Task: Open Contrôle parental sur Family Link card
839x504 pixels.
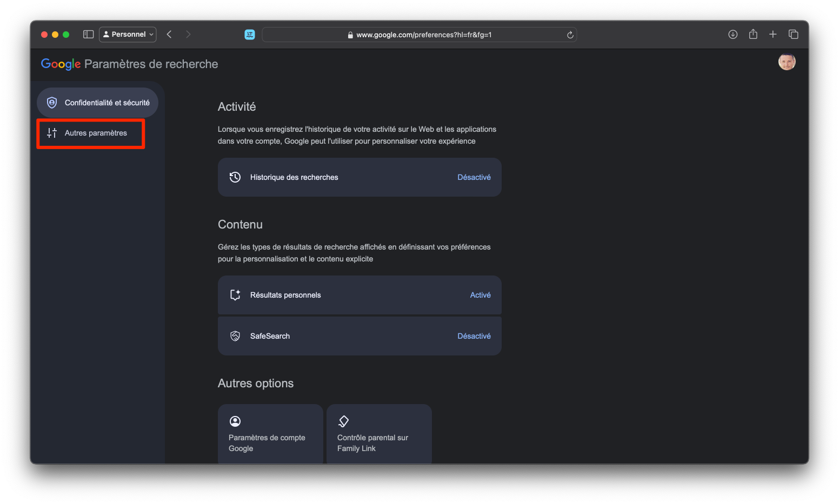Action: 379,434
